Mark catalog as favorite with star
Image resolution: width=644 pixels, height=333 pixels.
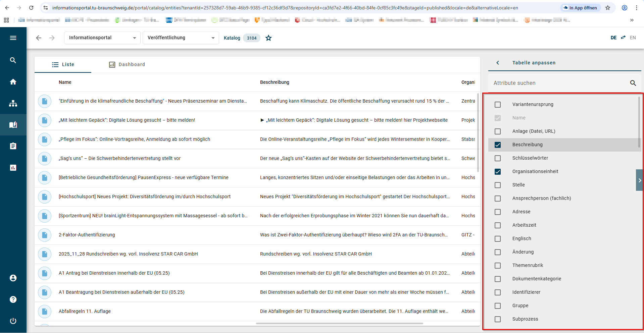[x=268, y=38]
